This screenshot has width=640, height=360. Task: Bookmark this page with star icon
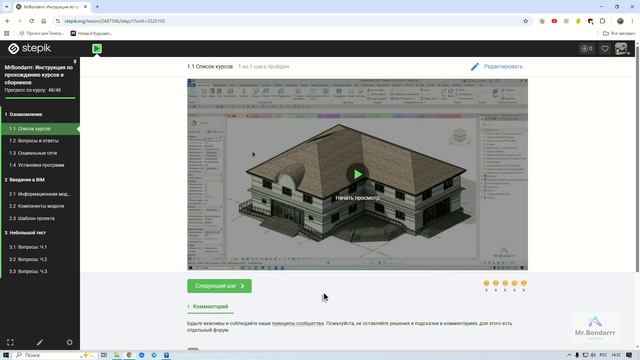(x=525, y=21)
